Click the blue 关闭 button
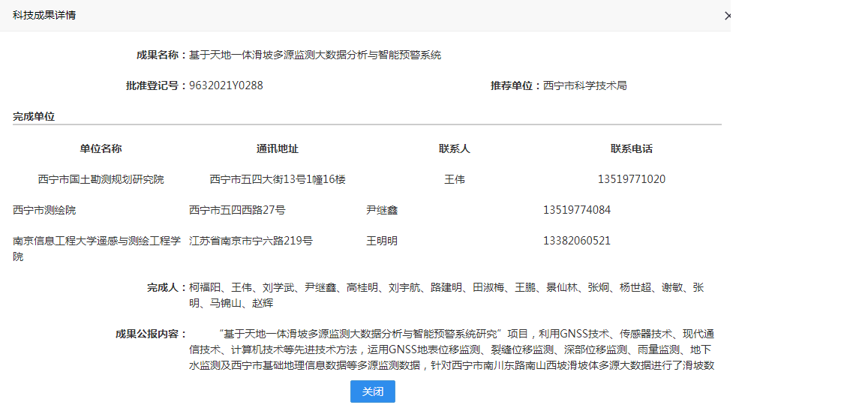868x411 pixels. pos(372,391)
